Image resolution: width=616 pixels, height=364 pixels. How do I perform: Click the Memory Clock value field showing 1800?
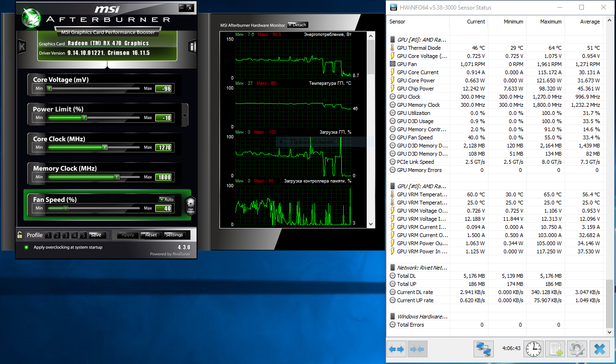coord(163,177)
